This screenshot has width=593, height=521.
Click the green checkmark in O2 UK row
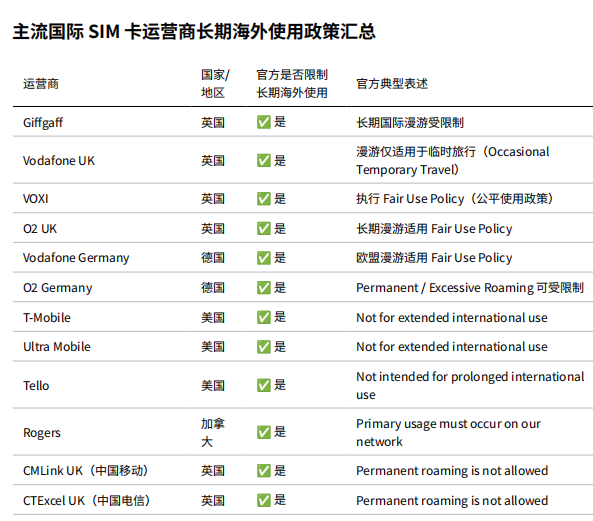[x=264, y=228]
